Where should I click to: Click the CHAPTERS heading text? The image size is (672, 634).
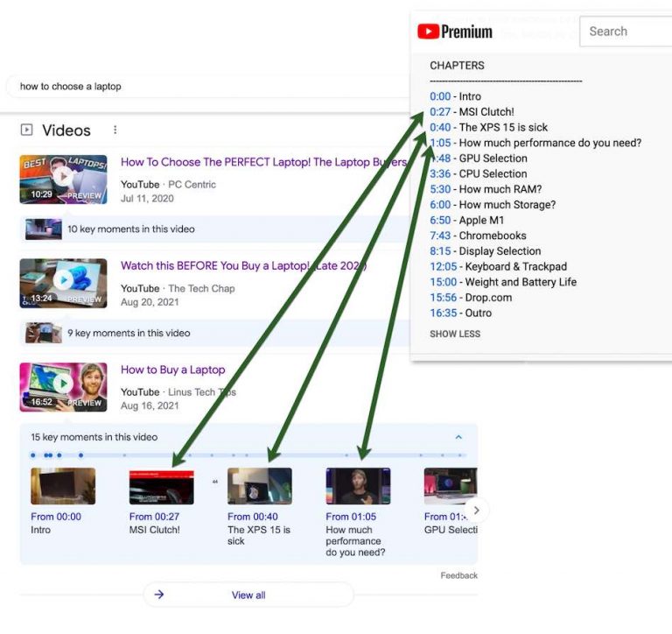tap(457, 65)
